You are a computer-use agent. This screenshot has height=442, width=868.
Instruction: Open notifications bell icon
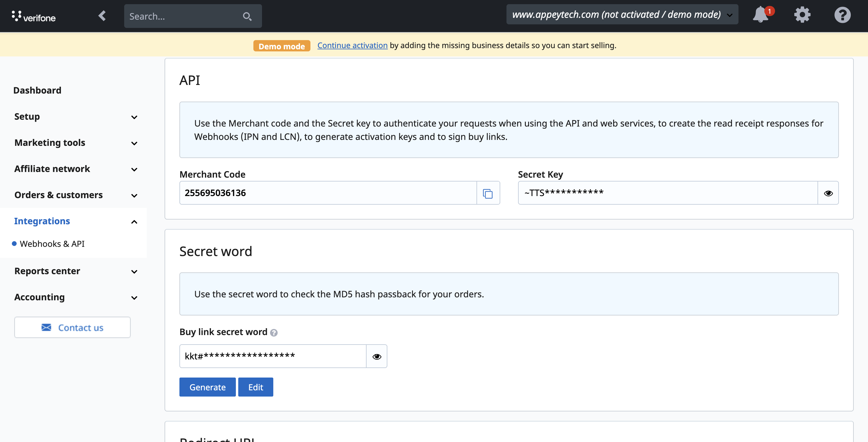click(760, 15)
